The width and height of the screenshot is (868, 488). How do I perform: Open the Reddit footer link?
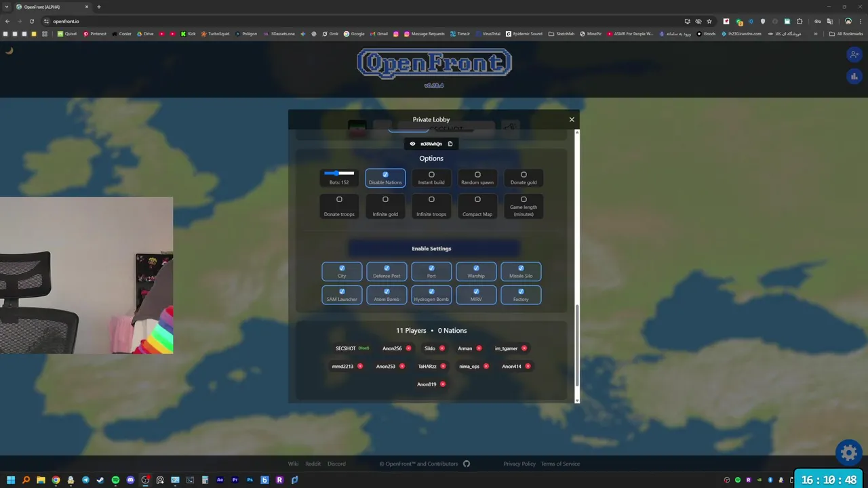(x=313, y=464)
